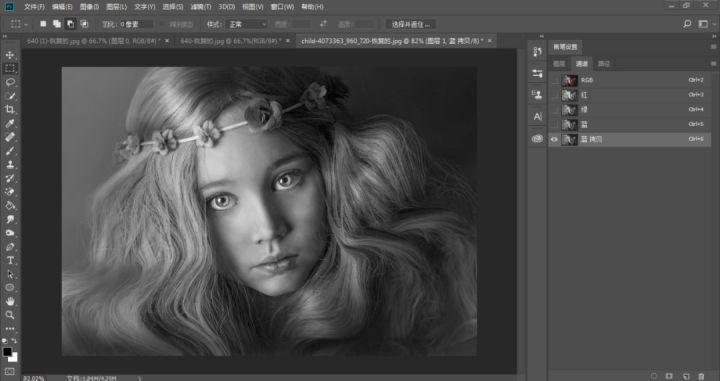Delete current channel with trash button
The height and width of the screenshot is (381, 720).
[701, 376]
